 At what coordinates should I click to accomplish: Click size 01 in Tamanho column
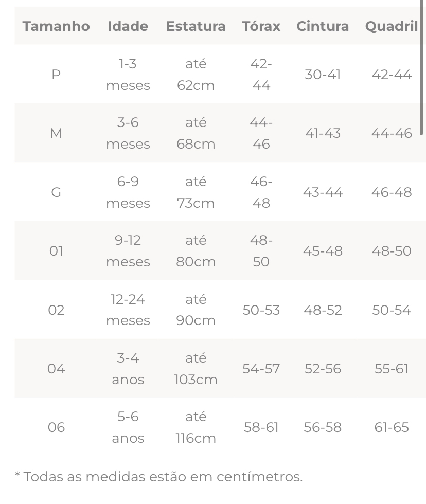(x=56, y=251)
